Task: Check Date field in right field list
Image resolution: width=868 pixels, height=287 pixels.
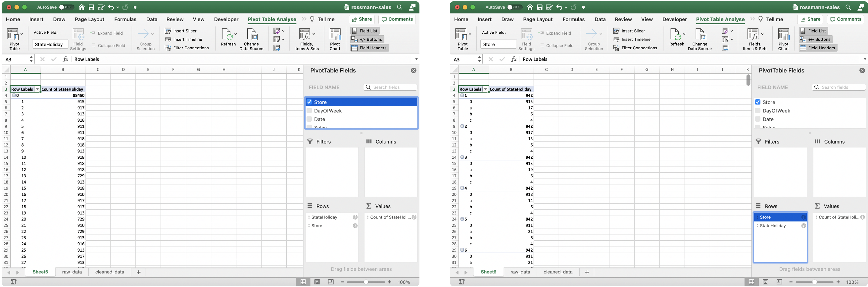Action: [x=757, y=119]
